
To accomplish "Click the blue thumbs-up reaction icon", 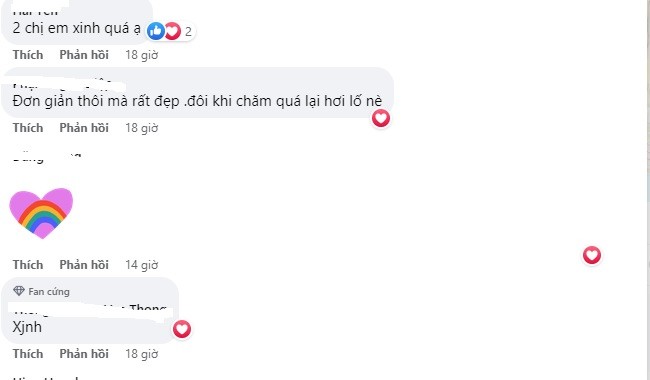I will (x=156, y=31).
